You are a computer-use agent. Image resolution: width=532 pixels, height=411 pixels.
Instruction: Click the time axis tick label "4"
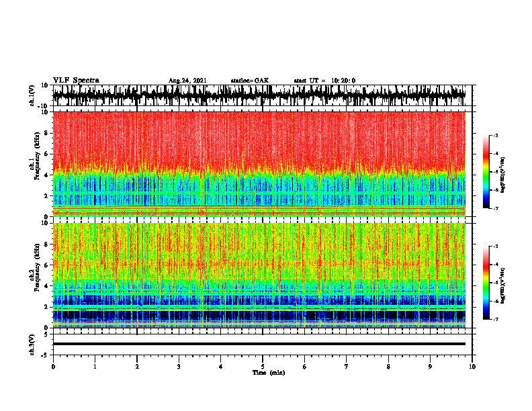coord(221,367)
